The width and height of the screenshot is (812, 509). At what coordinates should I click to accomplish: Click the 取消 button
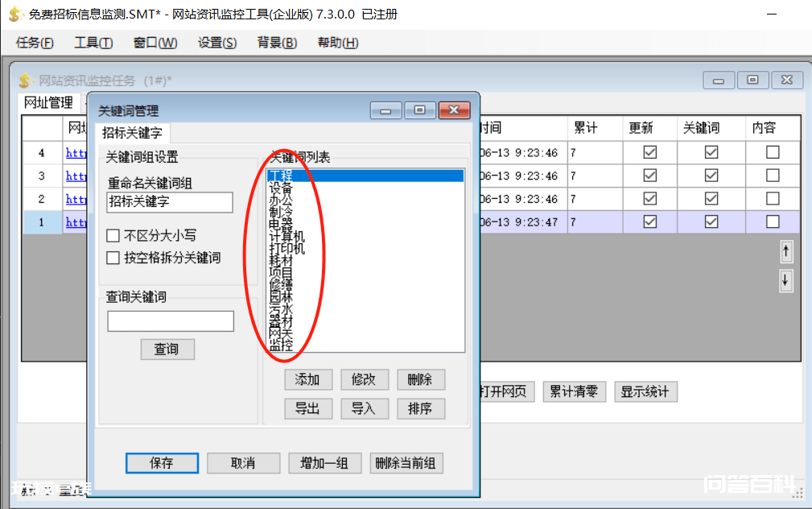coord(243,463)
